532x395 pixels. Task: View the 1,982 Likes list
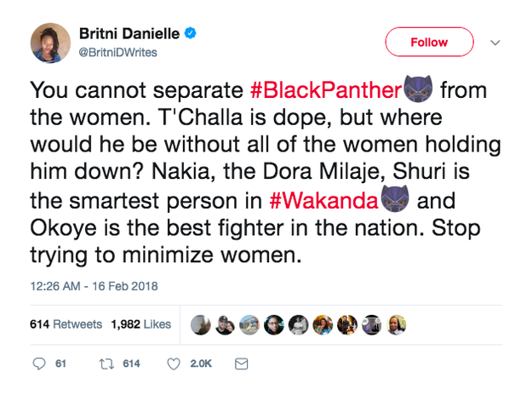pos(140,324)
